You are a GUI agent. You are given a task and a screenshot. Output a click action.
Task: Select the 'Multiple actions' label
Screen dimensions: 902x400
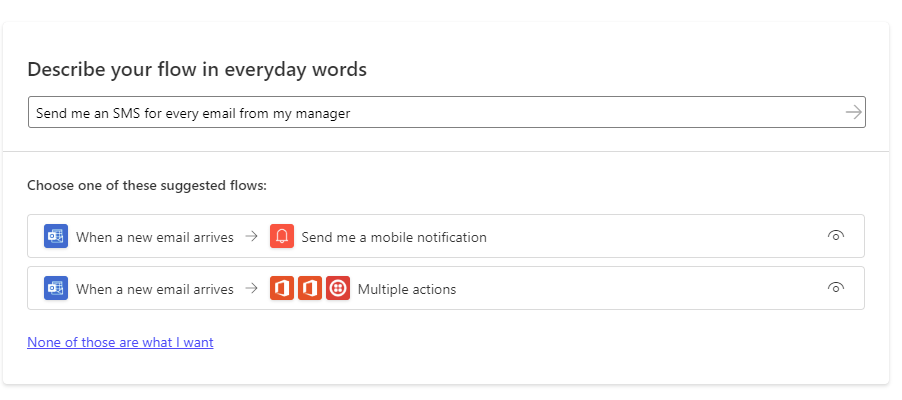407,290
